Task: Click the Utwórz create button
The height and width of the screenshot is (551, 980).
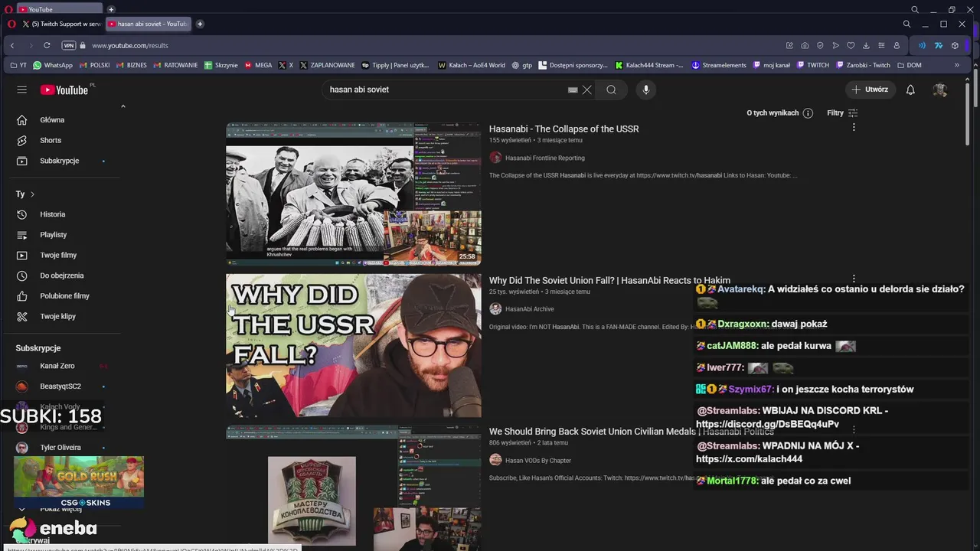Action: click(871, 90)
